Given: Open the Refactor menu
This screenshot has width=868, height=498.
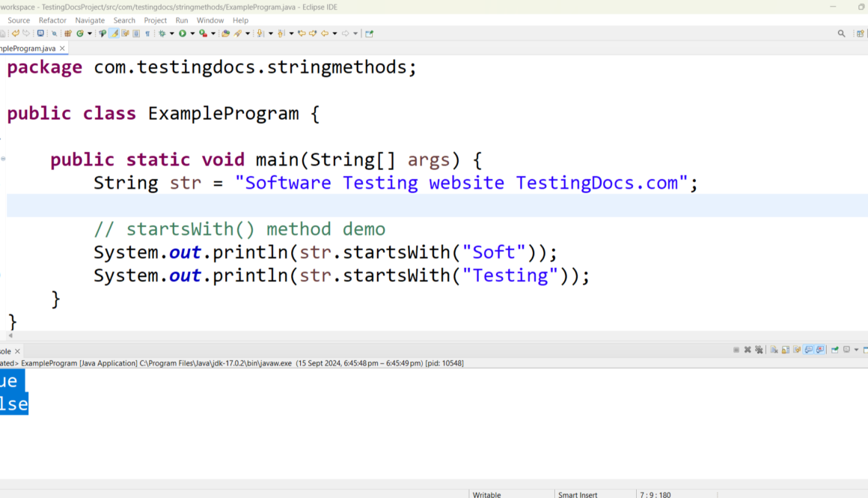Looking at the screenshot, I should click(52, 20).
